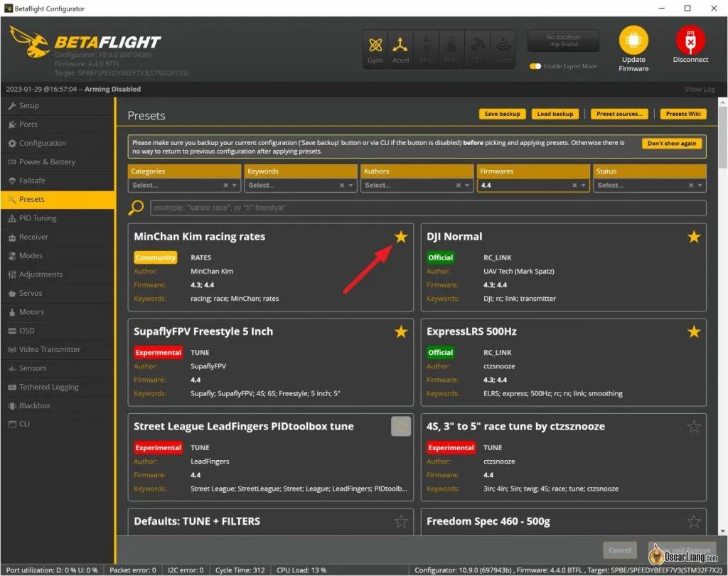Viewport: 728px width, 576px height.
Task: Click the Save backup button
Action: click(502, 114)
